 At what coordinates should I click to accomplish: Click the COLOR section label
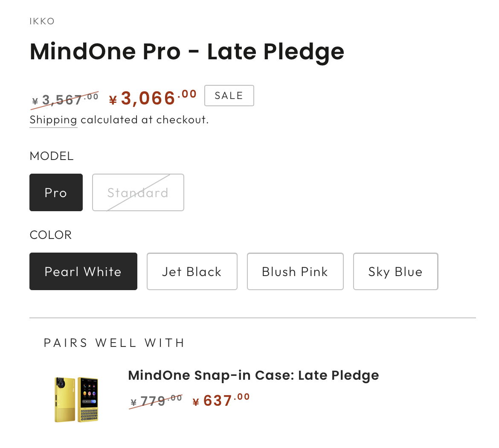(51, 235)
